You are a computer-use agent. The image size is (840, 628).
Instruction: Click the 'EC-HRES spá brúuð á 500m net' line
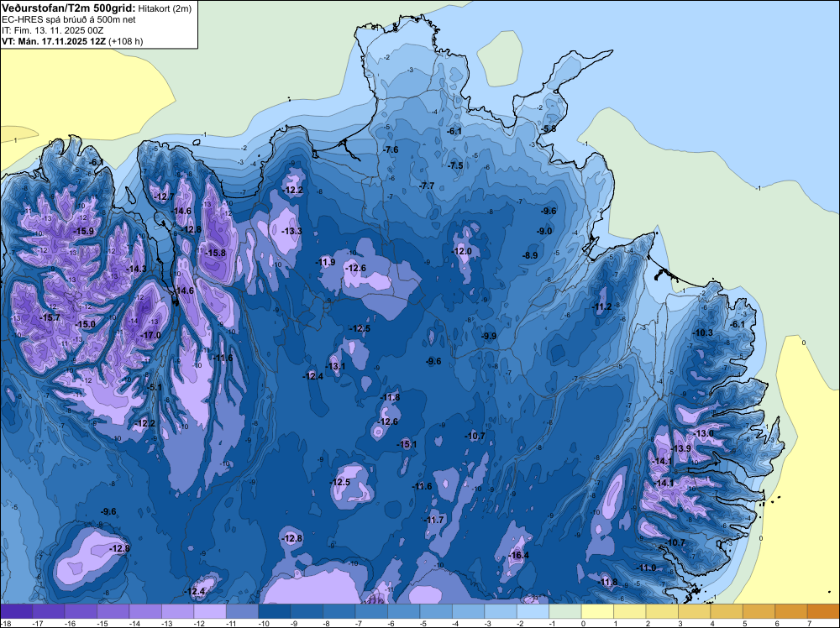coord(69,19)
